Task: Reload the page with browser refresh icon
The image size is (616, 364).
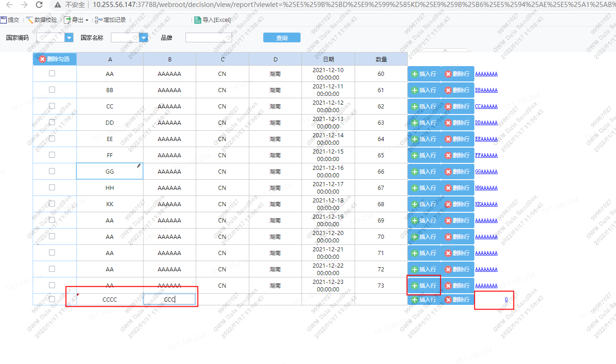Action: (x=40, y=5)
